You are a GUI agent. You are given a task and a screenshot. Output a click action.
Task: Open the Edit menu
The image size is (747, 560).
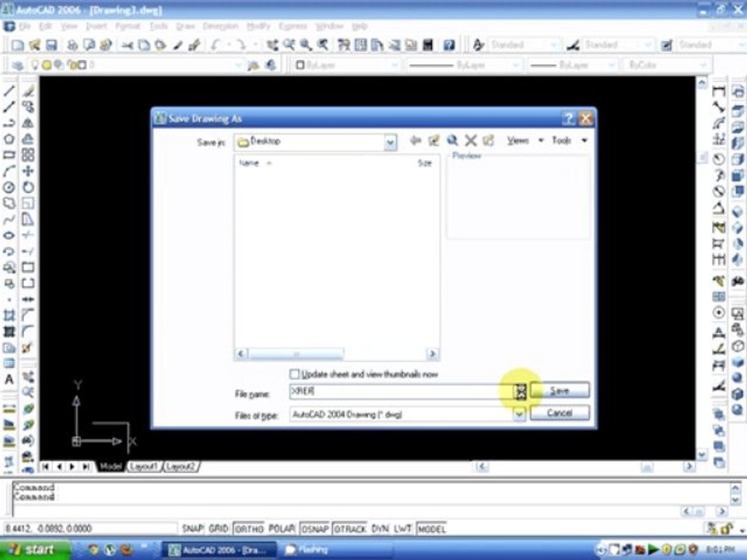point(46,26)
